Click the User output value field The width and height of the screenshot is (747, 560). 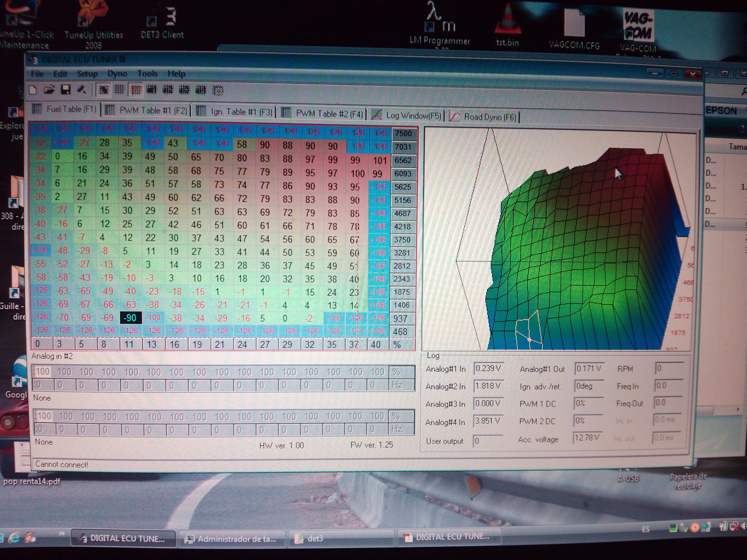tap(487, 441)
